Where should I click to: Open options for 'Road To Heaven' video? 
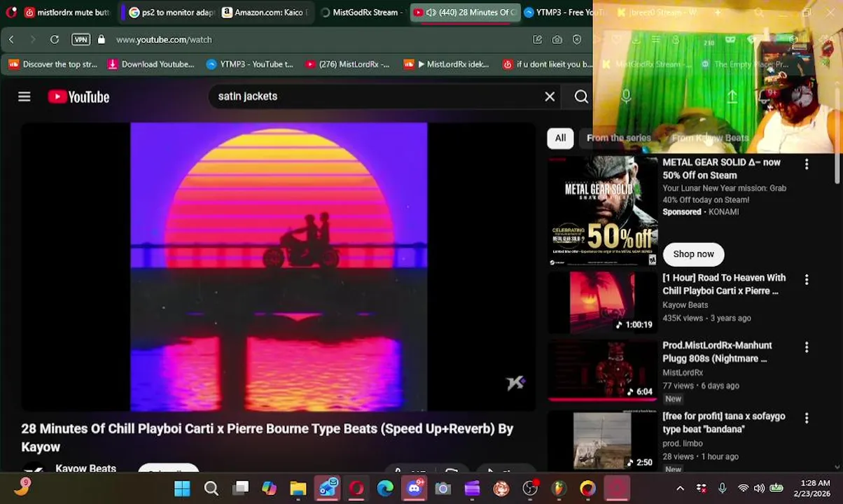point(807,279)
